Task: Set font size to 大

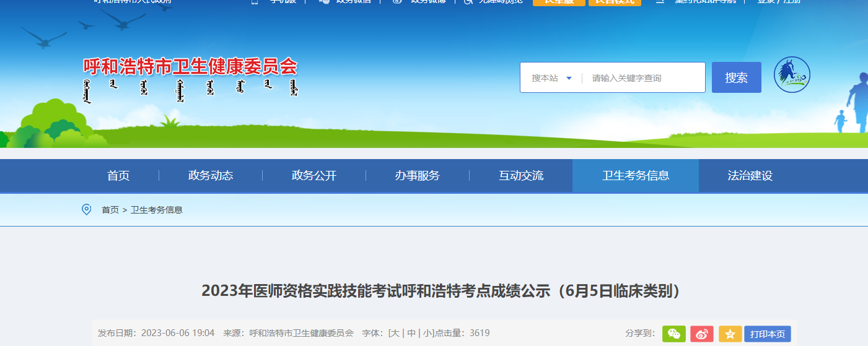Action: coord(395,333)
